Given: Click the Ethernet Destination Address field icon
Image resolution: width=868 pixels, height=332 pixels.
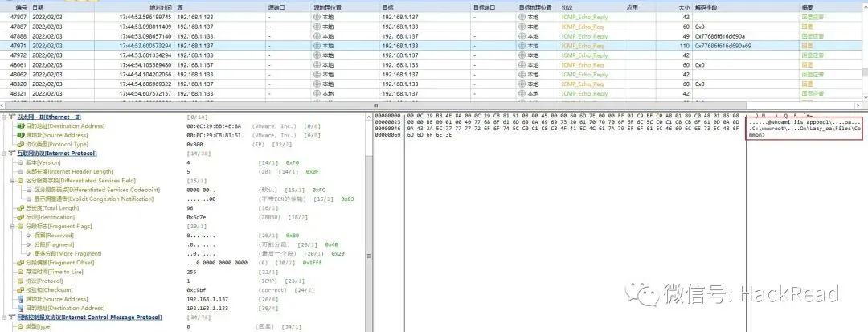Looking at the screenshot, I should tap(20, 126).
